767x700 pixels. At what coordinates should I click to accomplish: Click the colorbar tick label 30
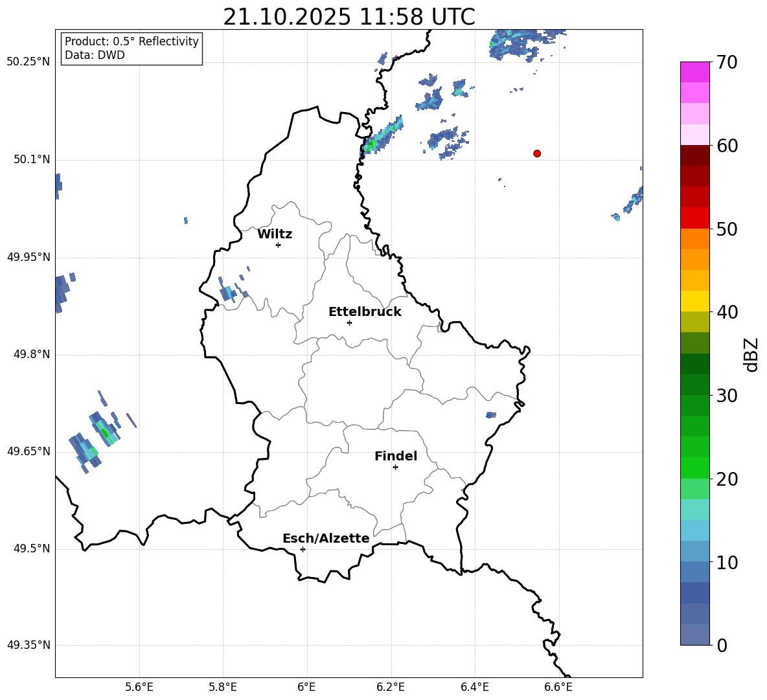[727, 396]
